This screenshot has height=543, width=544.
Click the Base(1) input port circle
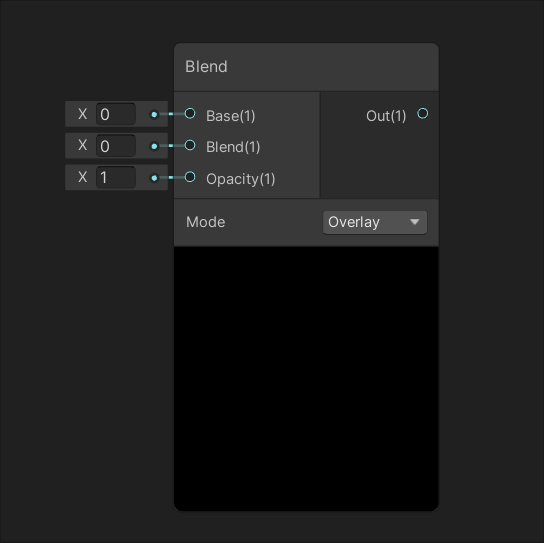click(190, 113)
